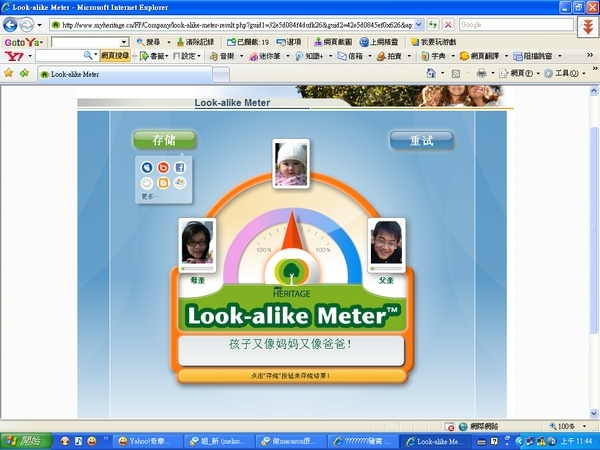
Task: Open the 書籤 bookmarks menu
Action: tap(154, 56)
